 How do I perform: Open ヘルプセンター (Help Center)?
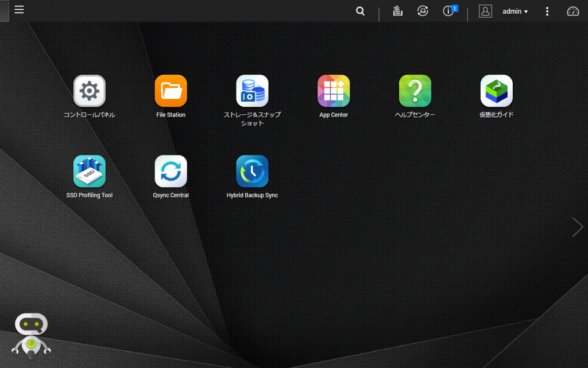tap(415, 91)
